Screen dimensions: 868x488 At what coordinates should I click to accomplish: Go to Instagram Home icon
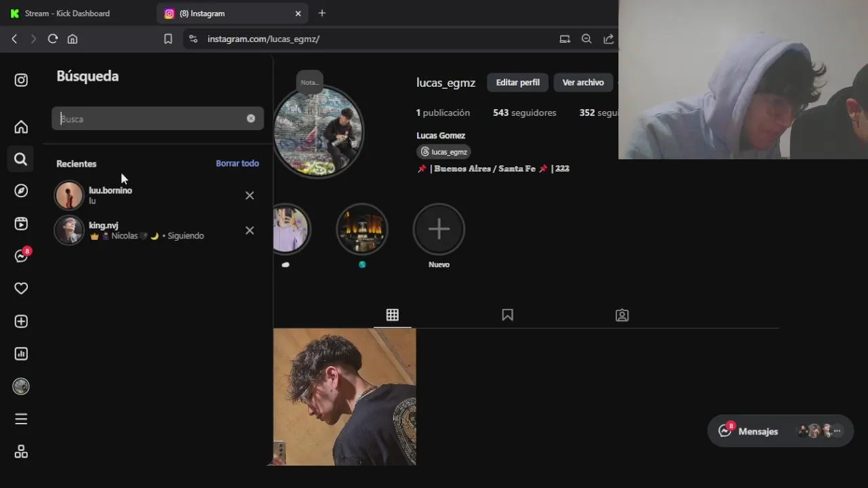click(21, 127)
